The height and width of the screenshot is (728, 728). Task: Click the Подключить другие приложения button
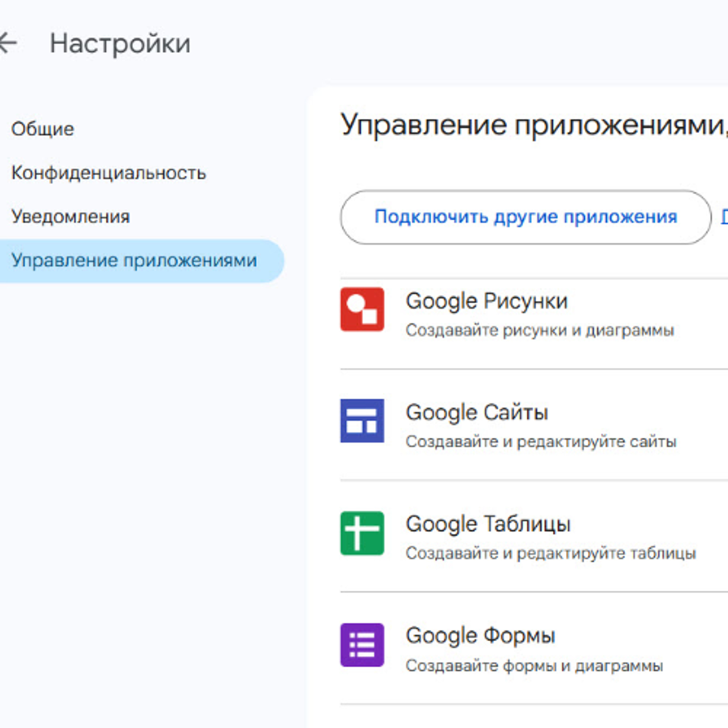click(x=526, y=217)
